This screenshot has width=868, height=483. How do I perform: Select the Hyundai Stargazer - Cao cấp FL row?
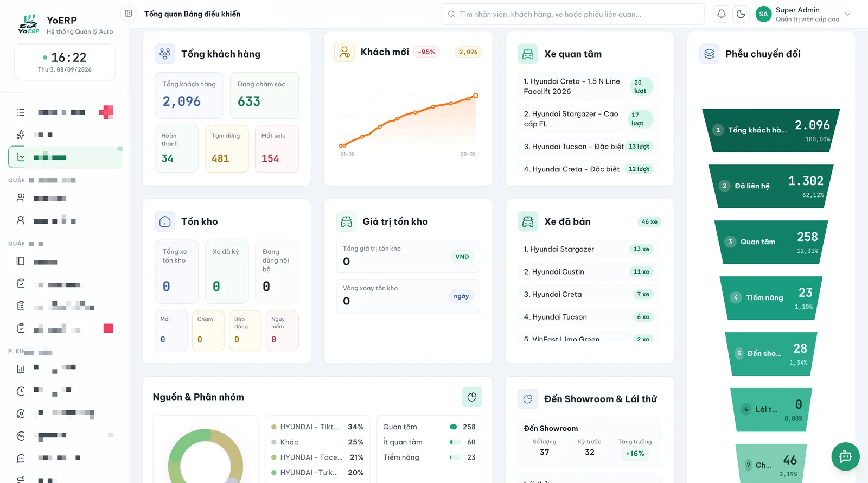(589, 119)
